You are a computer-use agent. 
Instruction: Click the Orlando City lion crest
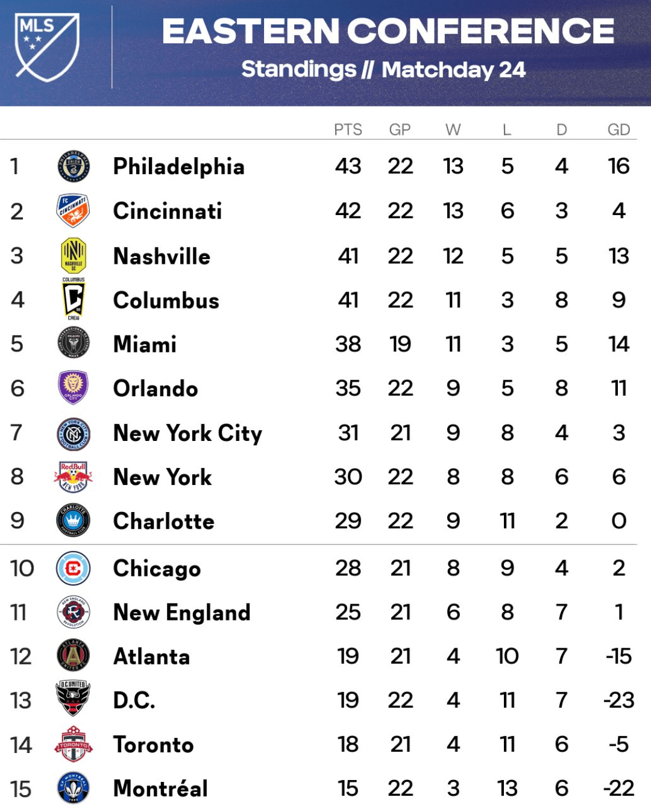point(74,387)
